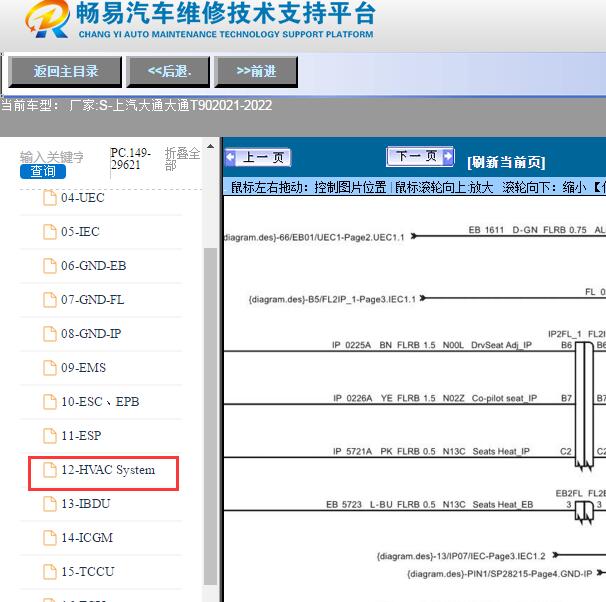606x602 pixels.
Task: Click the 查询 search button
Action: click(x=43, y=171)
